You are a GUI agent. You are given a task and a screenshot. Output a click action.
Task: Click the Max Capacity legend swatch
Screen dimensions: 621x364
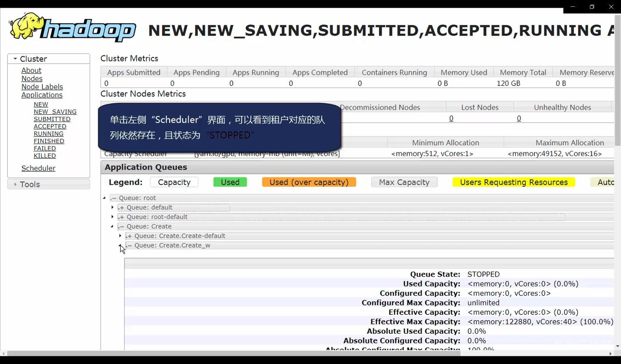click(x=404, y=182)
